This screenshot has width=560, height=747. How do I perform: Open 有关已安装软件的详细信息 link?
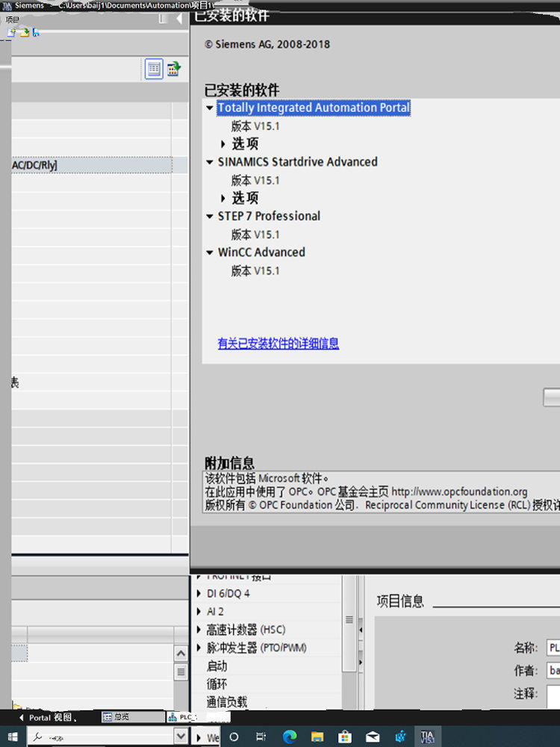(x=278, y=344)
